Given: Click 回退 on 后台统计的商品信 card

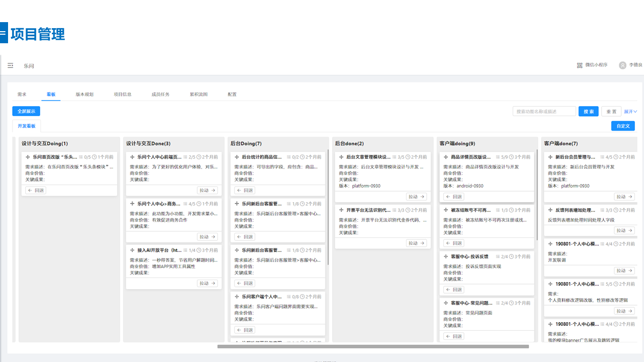Looking at the screenshot, I should pos(245,190).
